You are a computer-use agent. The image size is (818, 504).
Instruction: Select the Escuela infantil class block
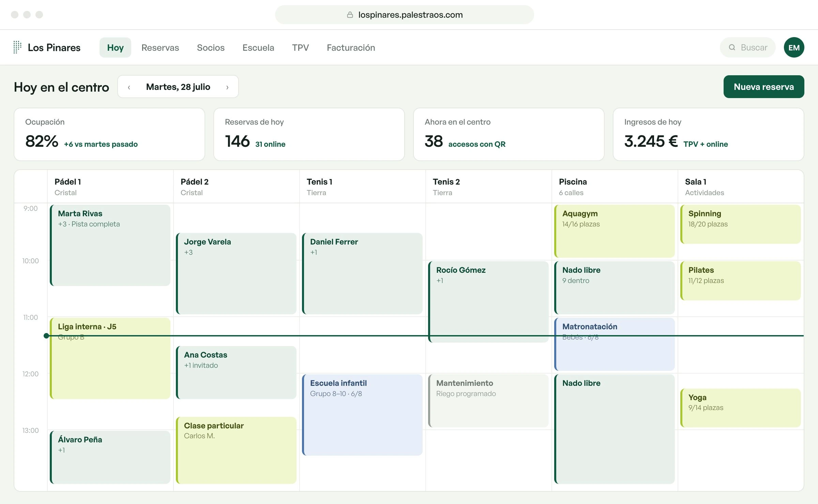[x=362, y=415]
